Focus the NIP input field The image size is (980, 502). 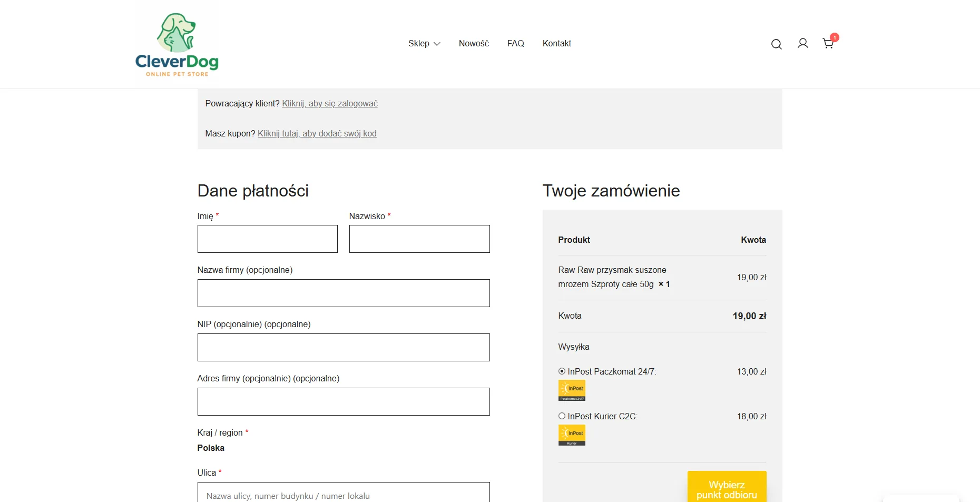(344, 348)
